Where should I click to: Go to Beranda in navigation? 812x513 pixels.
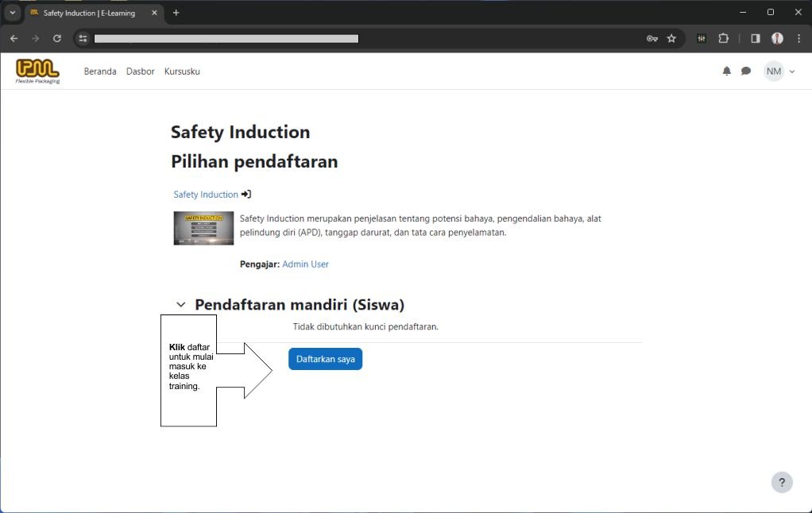click(100, 71)
